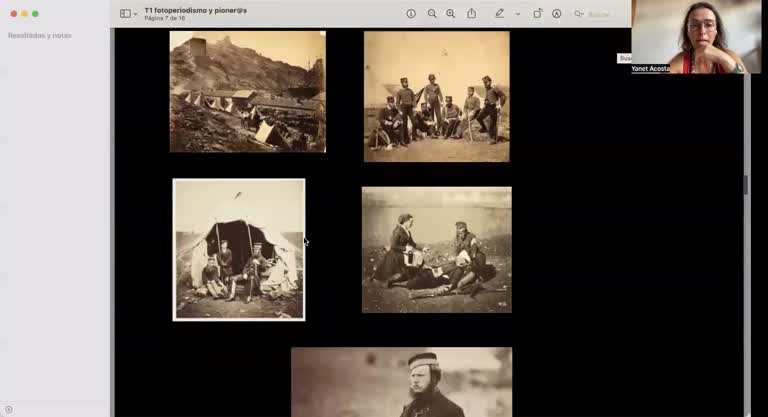Open the highlight color dropdown arrow
The width and height of the screenshot is (768, 417).
click(x=517, y=14)
